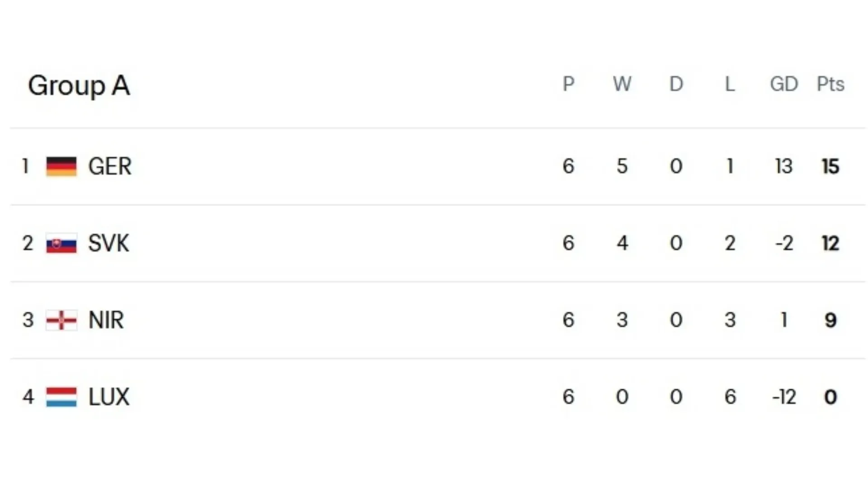Image resolution: width=868 pixels, height=488 pixels.
Task: Click the Slovakia flag icon
Action: pyautogui.click(x=61, y=244)
